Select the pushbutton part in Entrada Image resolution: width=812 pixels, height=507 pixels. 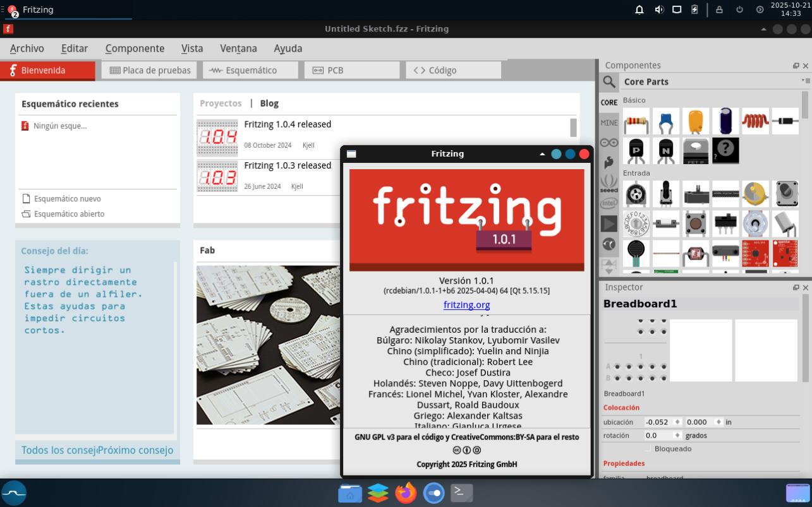(695, 223)
